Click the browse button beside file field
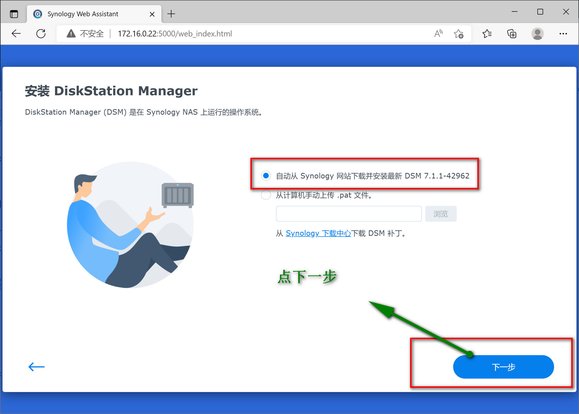Screen dimensions: 579x414 [441, 214]
